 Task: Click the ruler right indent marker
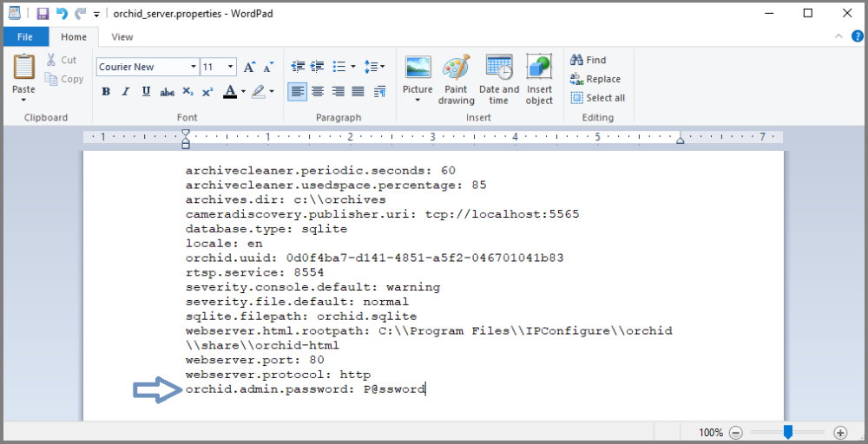pyautogui.click(x=681, y=140)
